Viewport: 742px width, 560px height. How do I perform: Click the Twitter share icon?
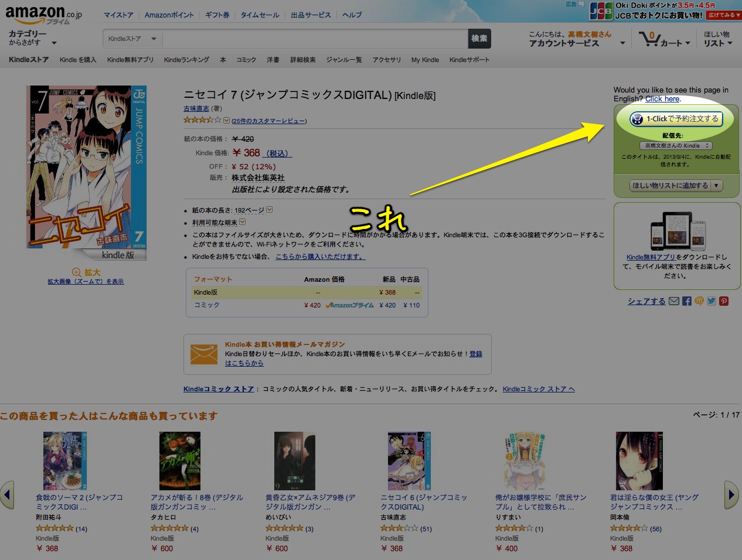pos(712,301)
